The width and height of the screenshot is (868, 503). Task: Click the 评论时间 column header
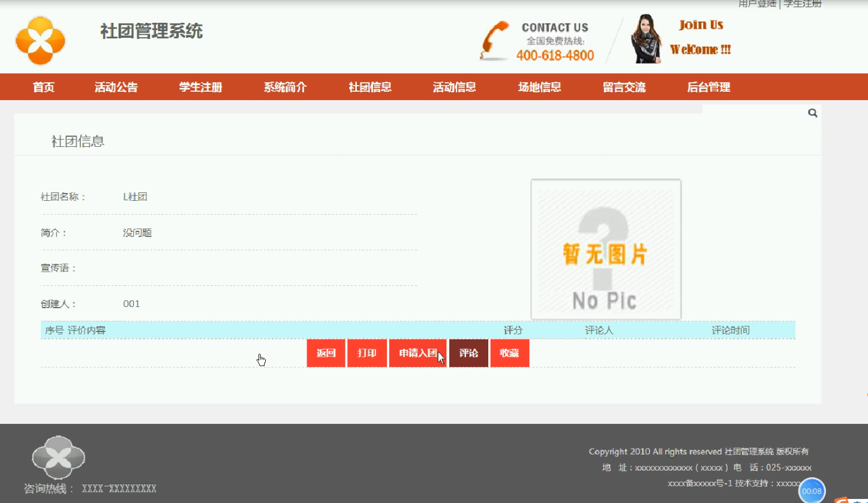tap(731, 330)
